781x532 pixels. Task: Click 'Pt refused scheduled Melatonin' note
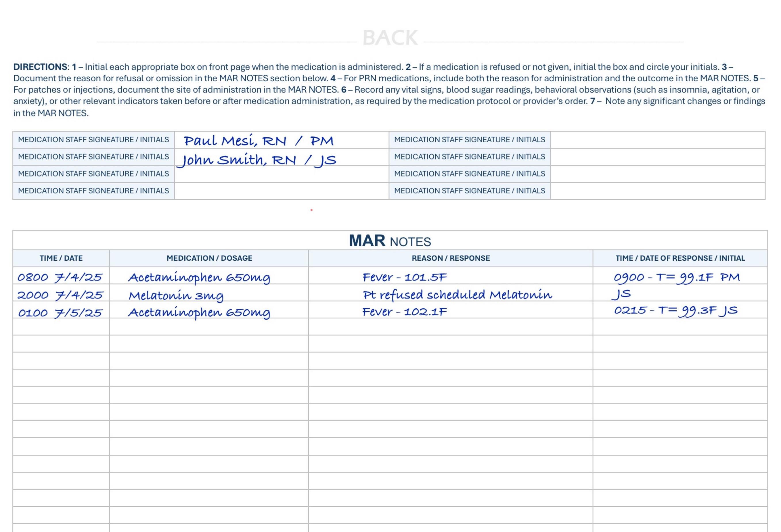click(458, 295)
